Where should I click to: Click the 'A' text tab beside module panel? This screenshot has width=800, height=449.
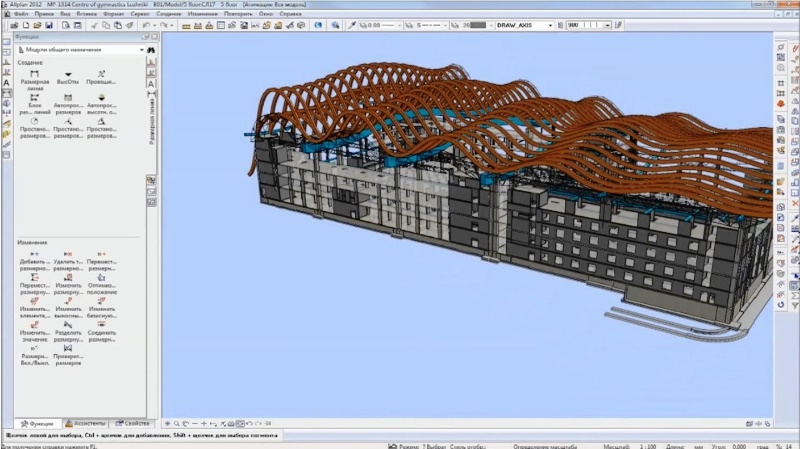coord(151,84)
